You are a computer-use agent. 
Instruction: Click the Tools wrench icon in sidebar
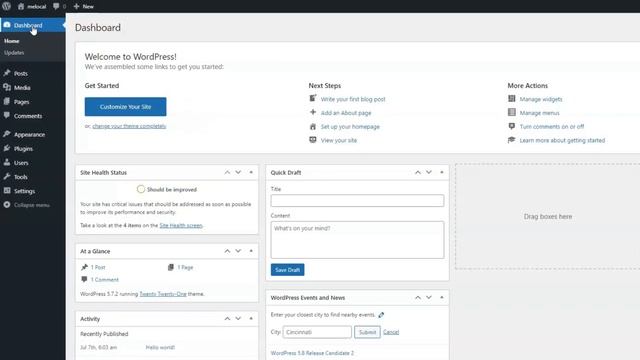pyautogui.click(x=7, y=176)
